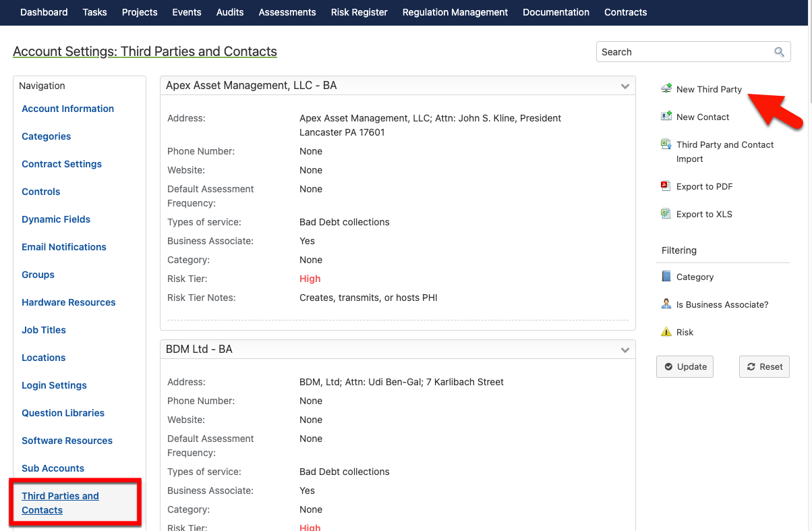Open Dynamic Fields in the sidebar
This screenshot has height=531, width=812.
click(56, 219)
